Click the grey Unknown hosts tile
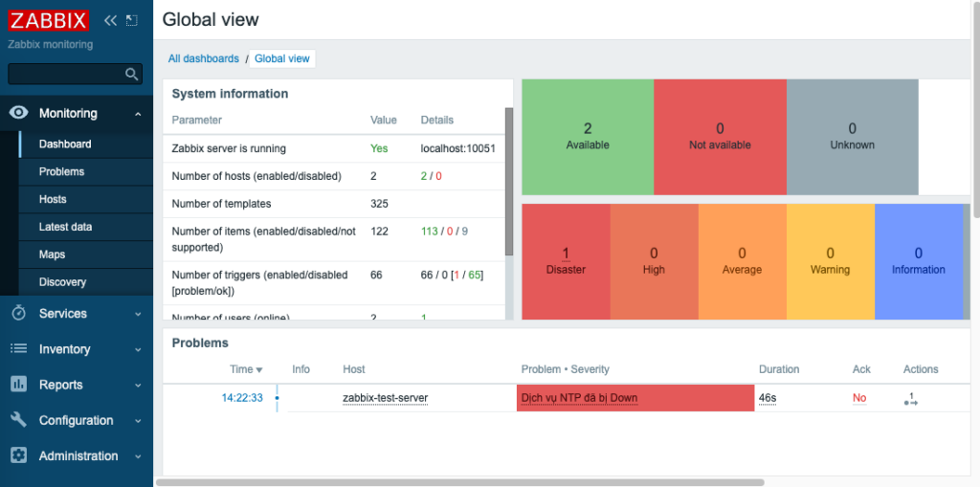The image size is (980, 487). [853, 136]
